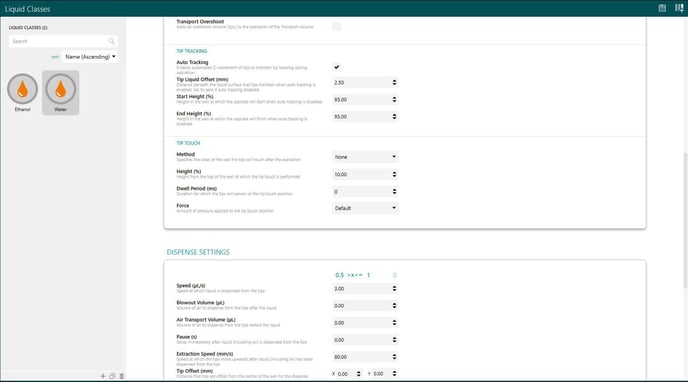
Task: Open the pipette tips icon at top right
Action: 679,8
